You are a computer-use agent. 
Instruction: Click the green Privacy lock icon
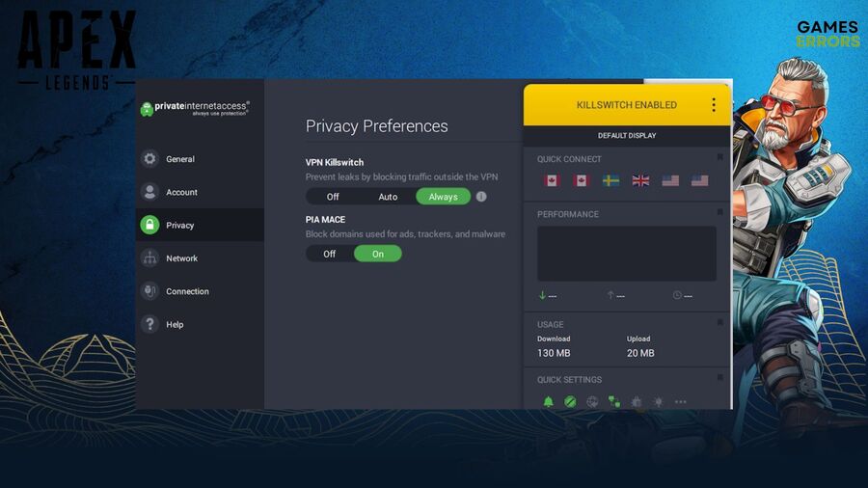click(x=149, y=225)
